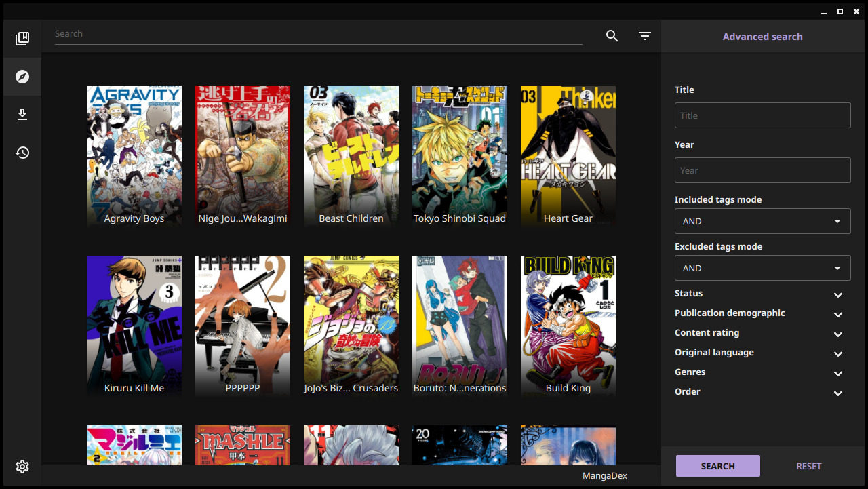The height and width of the screenshot is (489, 868).
Task: Expand the Genres section
Action: click(763, 372)
